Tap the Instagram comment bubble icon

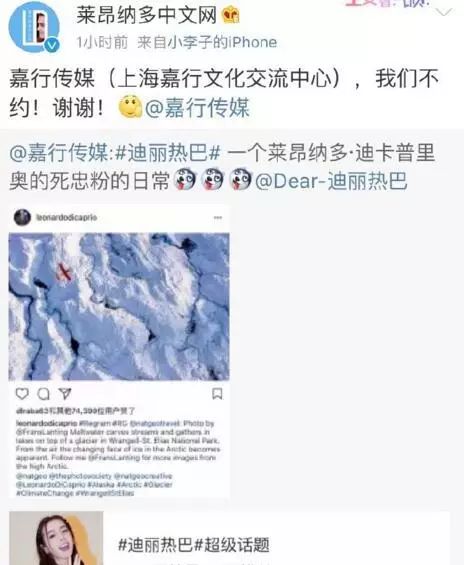(44, 393)
